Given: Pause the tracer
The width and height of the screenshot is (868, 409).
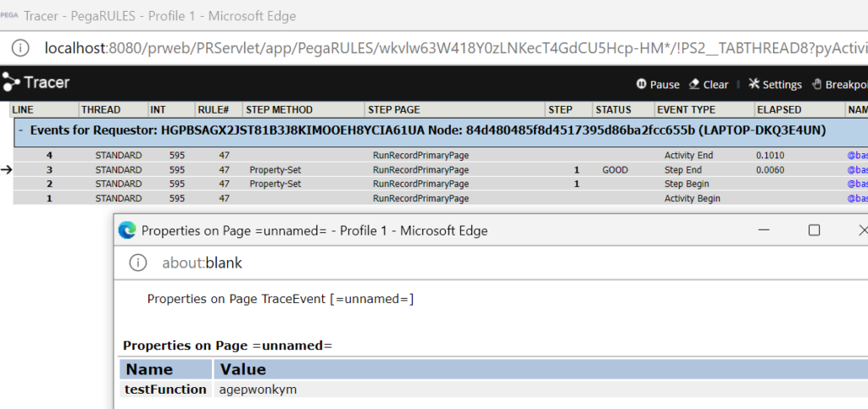Looking at the screenshot, I should click(x=658, y=84).
